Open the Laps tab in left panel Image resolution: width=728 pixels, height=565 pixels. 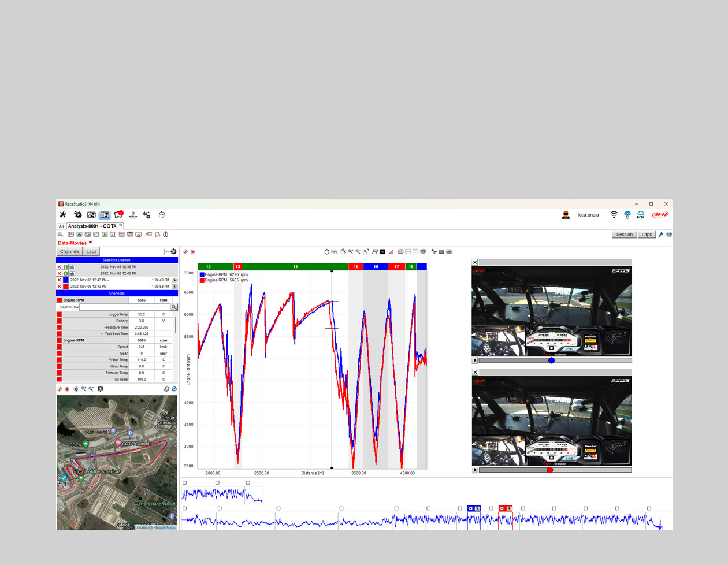[x=91, y=252]
